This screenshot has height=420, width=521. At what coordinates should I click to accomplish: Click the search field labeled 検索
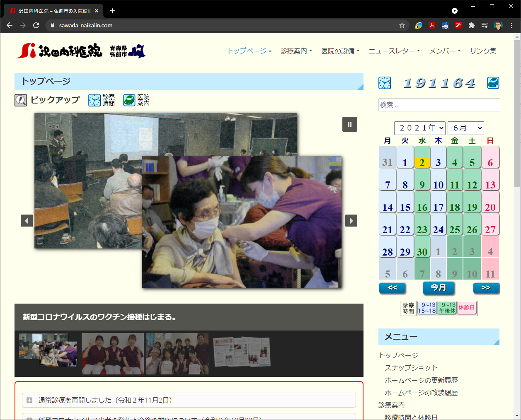(x=439, y=105)
